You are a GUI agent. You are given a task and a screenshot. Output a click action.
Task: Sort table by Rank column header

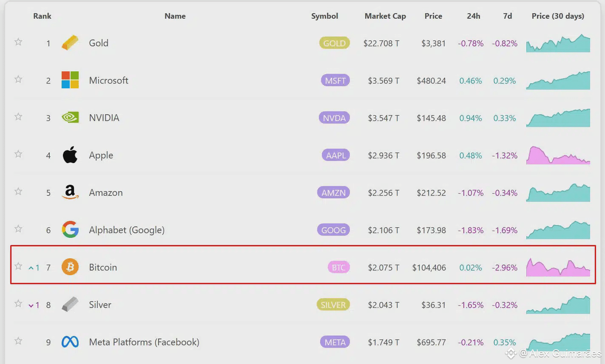[x=42, y=16]
